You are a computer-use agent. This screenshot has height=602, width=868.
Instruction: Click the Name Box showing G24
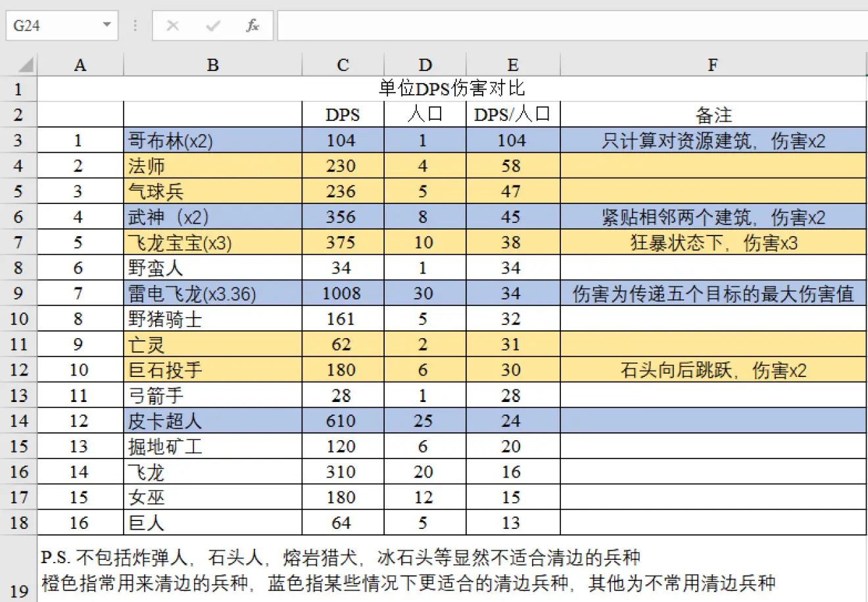62,26
